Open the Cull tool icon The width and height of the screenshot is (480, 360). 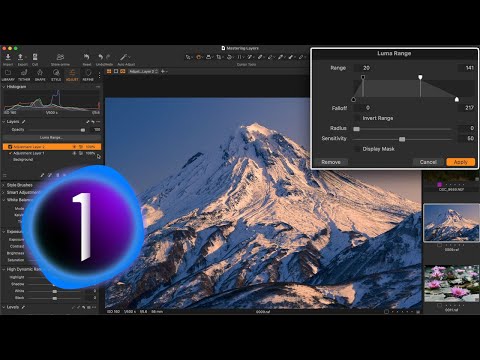pyautogui.click(x=35, y=57)
